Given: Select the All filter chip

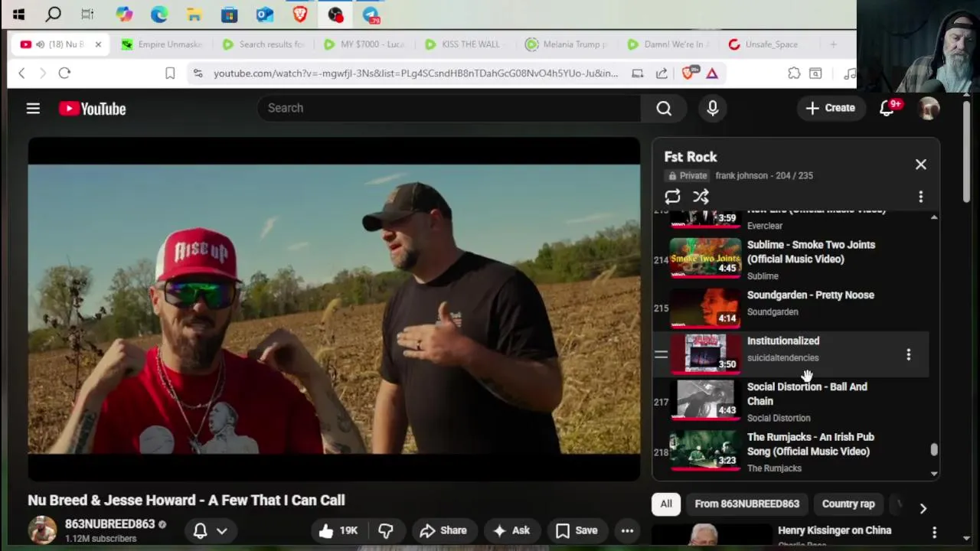Looking at the screenshot, I should [666, 504].
